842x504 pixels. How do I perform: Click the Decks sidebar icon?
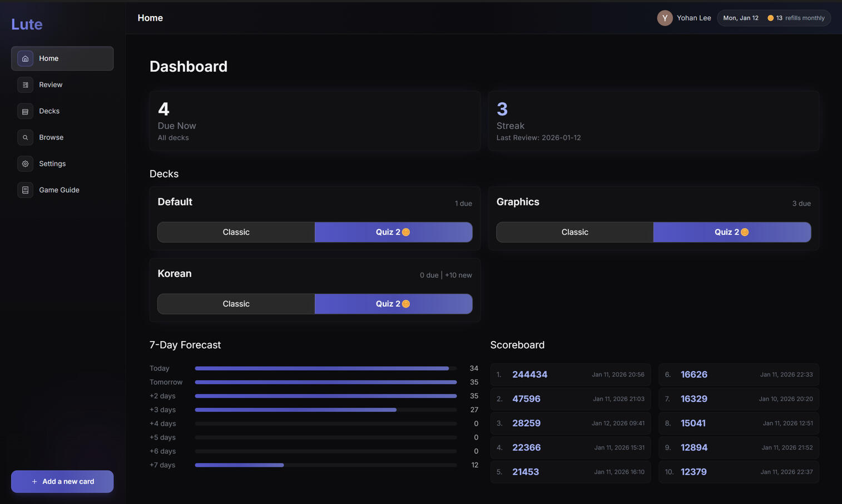tap(25, 111)
